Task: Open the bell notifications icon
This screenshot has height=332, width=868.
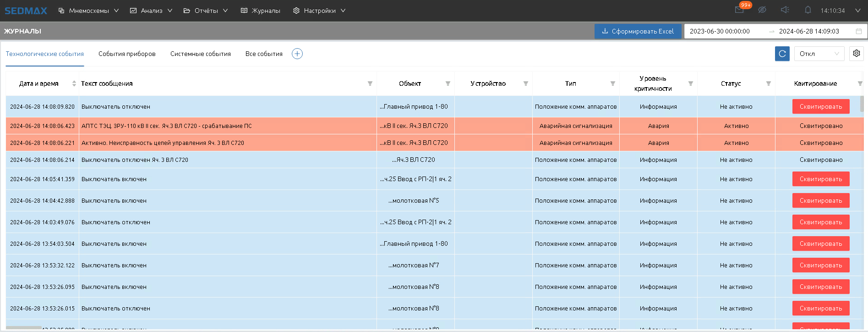Action: tap(808, 10)
